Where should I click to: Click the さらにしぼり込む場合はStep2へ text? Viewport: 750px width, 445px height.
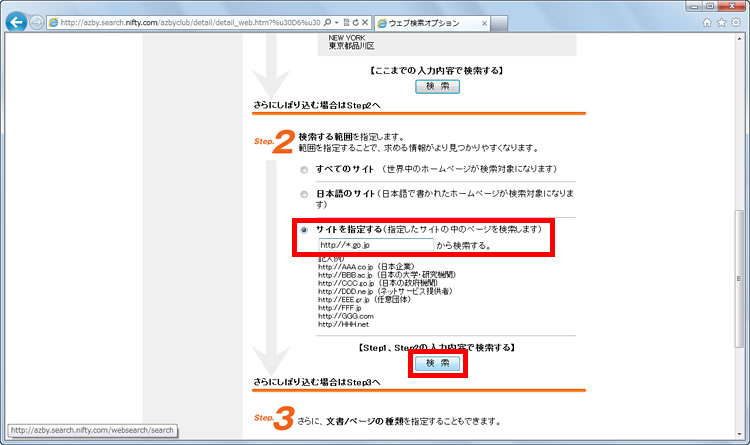tap(317, 105)
